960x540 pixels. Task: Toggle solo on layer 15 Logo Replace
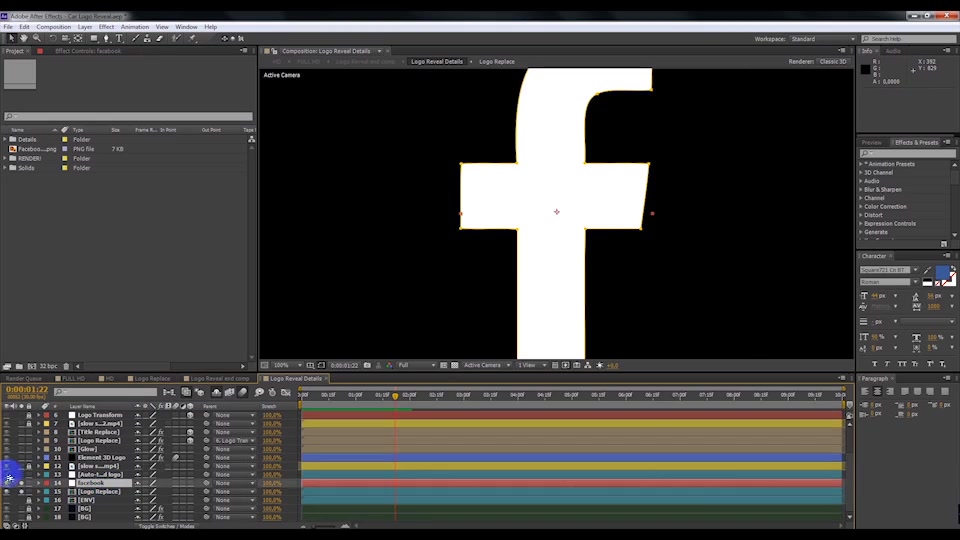point(21,492)
